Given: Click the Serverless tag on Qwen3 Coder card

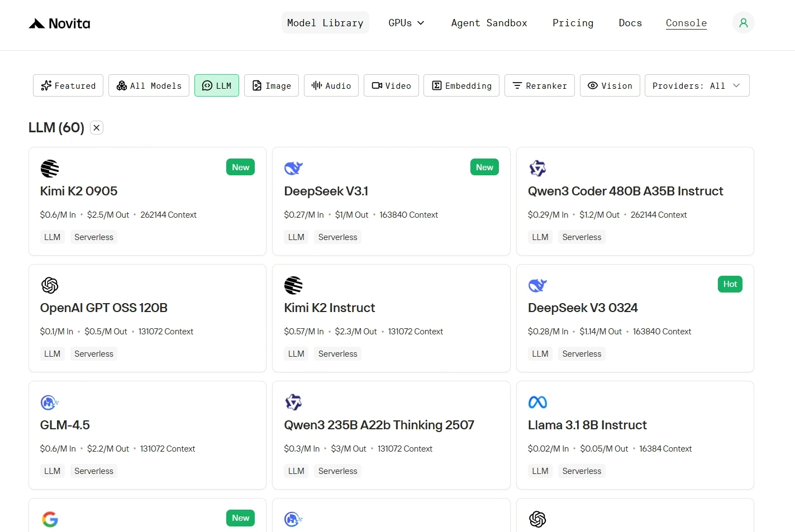Looking at the screenshot, I should click(582, 237).
